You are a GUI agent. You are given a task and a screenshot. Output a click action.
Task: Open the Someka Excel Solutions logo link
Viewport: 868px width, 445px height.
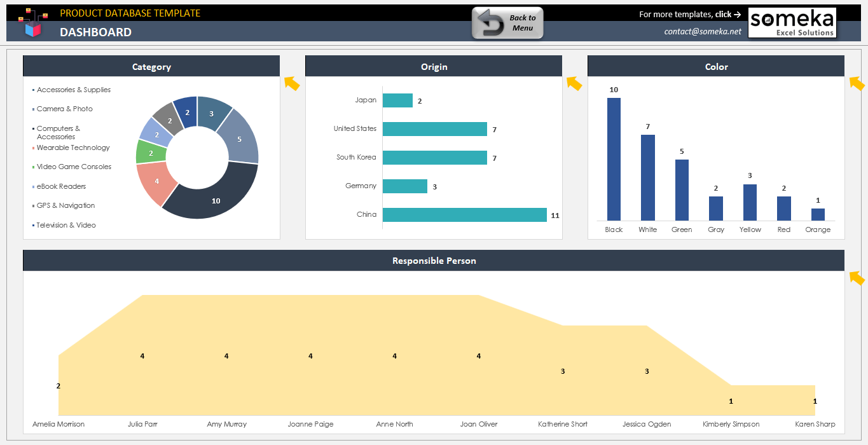tap(792, 23)
